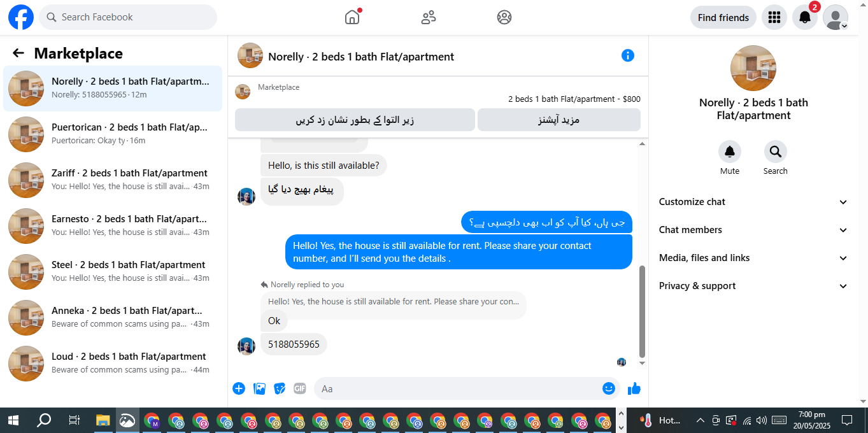
Task: Click the Find friends button
Action: 723,17
